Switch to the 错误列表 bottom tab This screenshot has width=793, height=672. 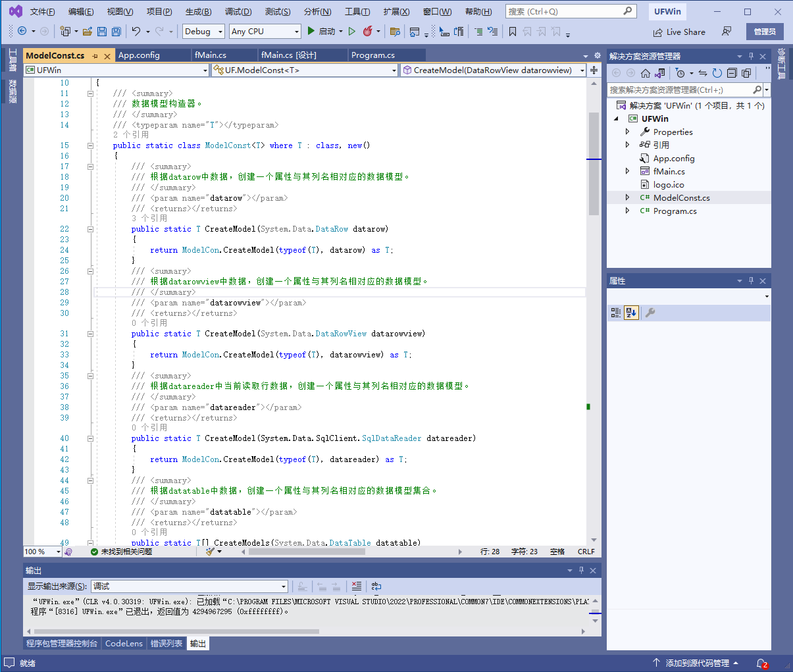click(x=166, y=644)
